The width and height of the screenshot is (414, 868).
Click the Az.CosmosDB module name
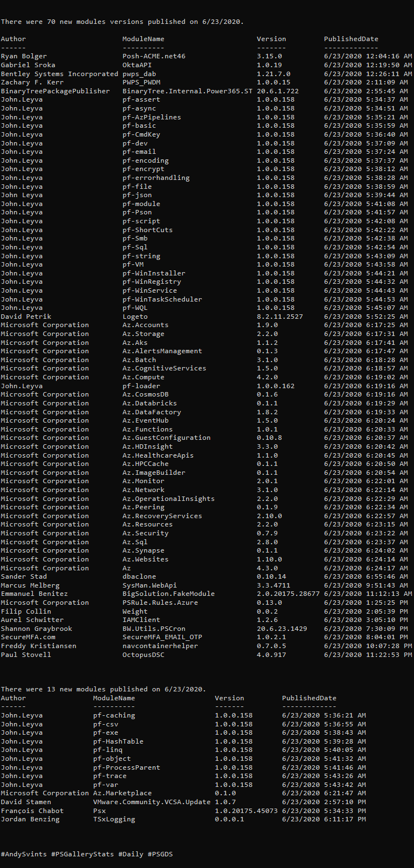pyautogui.click(x=146, y=394)
